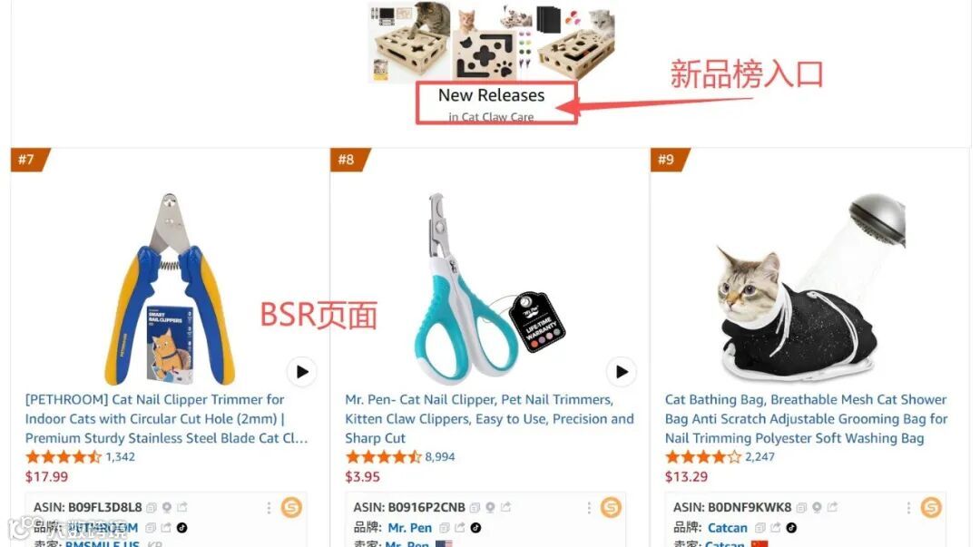
Task: Open Cat Bathing Bag product title
Action: [x=807, y=419]
